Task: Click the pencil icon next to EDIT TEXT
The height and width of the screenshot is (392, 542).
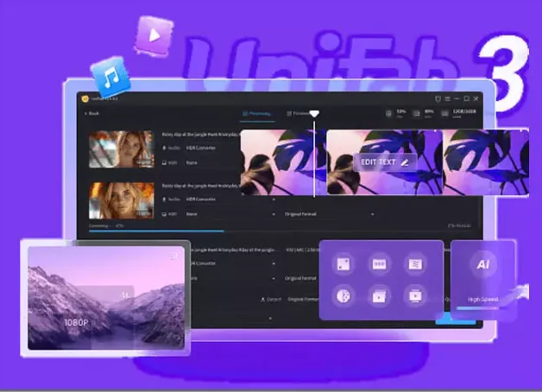Action: [x=405, y=162]
